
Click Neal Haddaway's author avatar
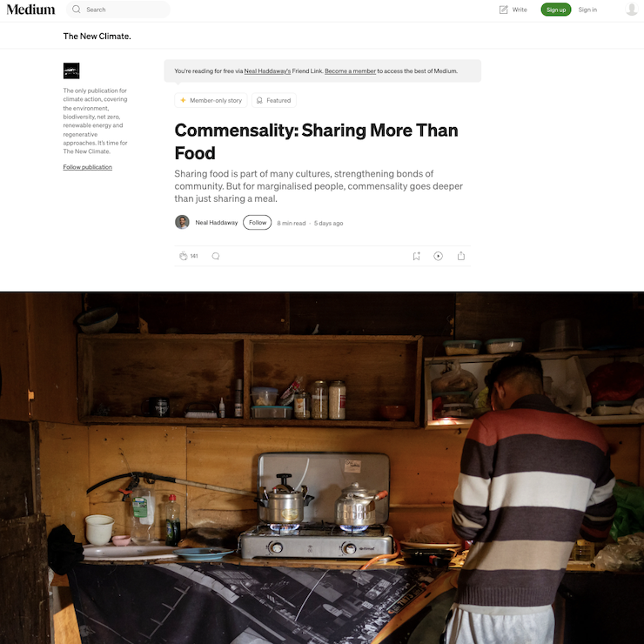tap(182, 222)
